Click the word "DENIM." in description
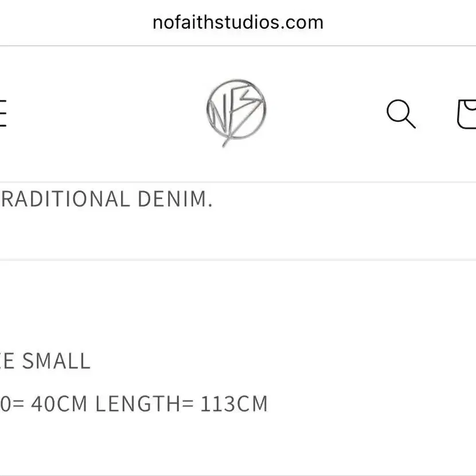The height and width of the screenshot is (476, 476). coord(175,199)
